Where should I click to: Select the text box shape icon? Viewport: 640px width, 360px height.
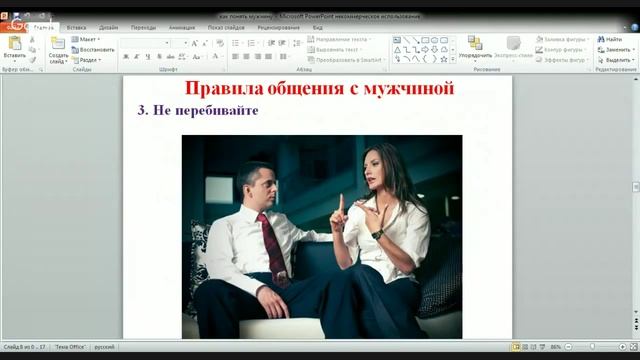point(397,40)
